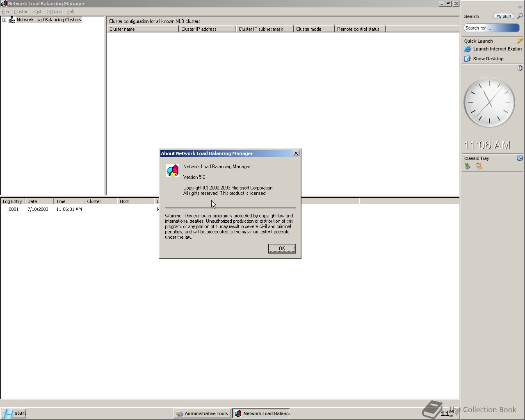Click the Classic Tray options icon
Screen dimensions: 525x420
tap(520, 158)
